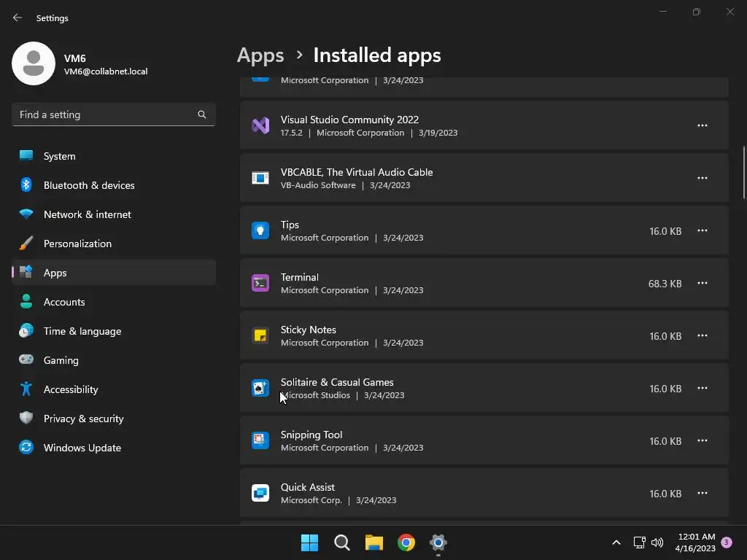Open more options menu for Terminal
This screenshot has height=560, width=747.
tap(702, 283)
